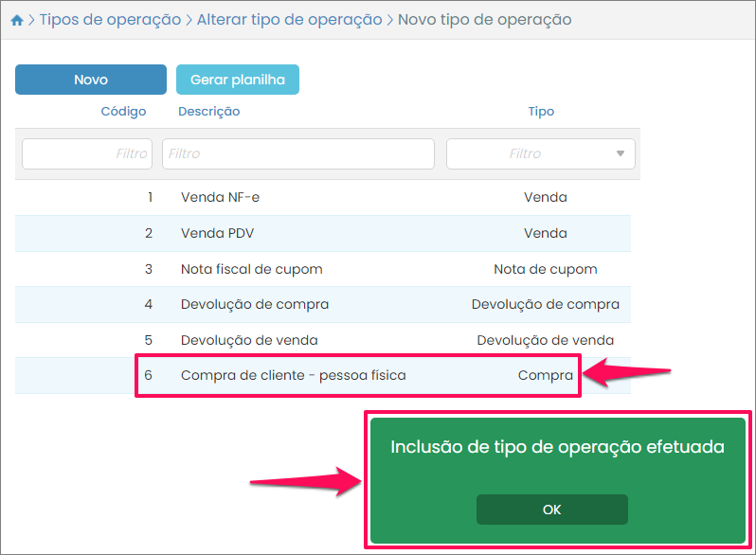Open Tipos de operação breadcrumb link
The image size is (756, 555).
pos(110,20)
